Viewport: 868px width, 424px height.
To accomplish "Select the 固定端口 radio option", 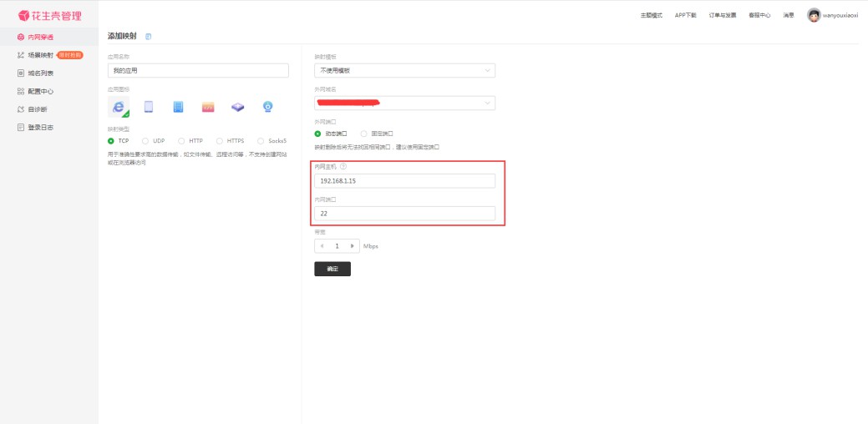I will (364, 134).
